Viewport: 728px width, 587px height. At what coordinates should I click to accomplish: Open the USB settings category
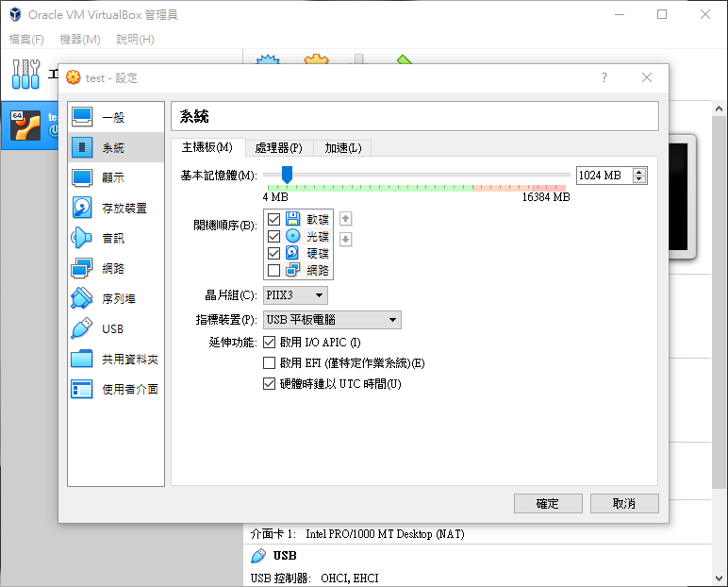tap(116, 328)
